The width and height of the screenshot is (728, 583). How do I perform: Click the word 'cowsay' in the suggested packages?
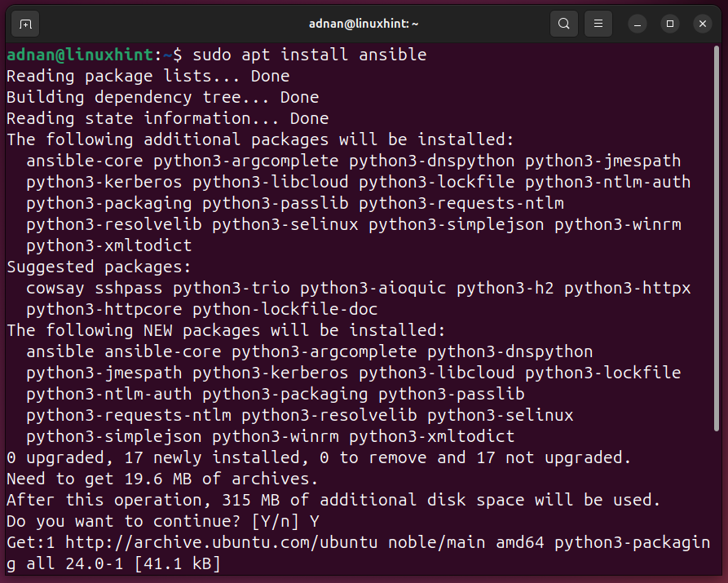point(55,289)
